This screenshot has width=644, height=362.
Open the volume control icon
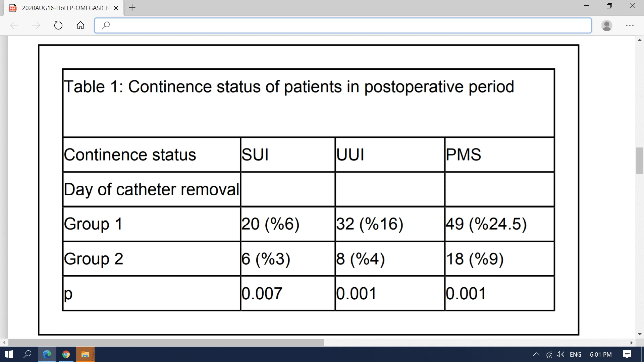(x=560, y=354)
